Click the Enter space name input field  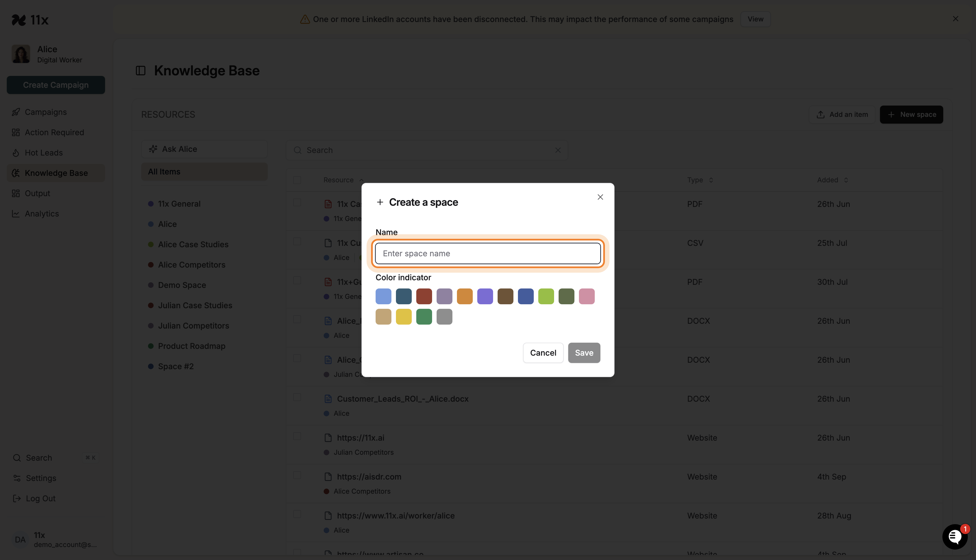[x=487, y=253]
